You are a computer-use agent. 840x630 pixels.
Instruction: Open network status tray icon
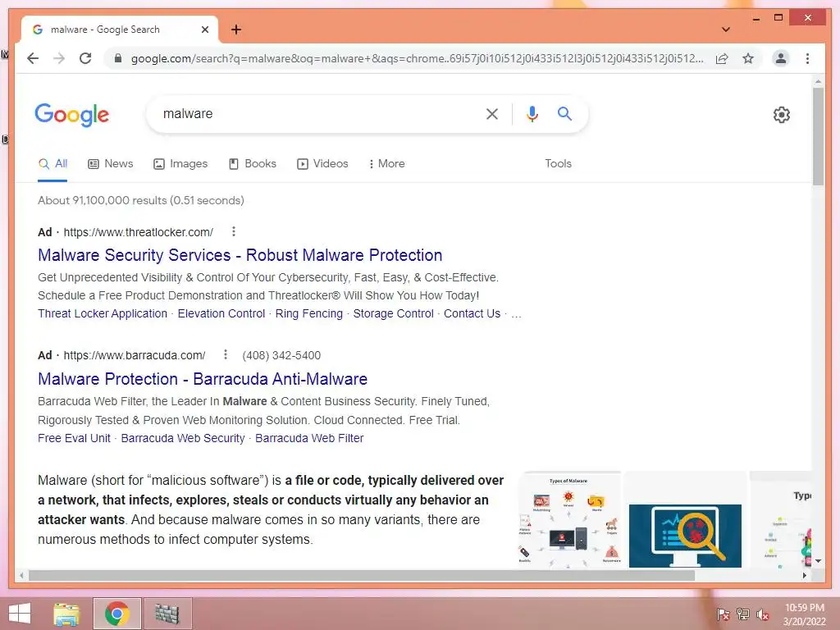pyautogui.click(x=743, y=614)
